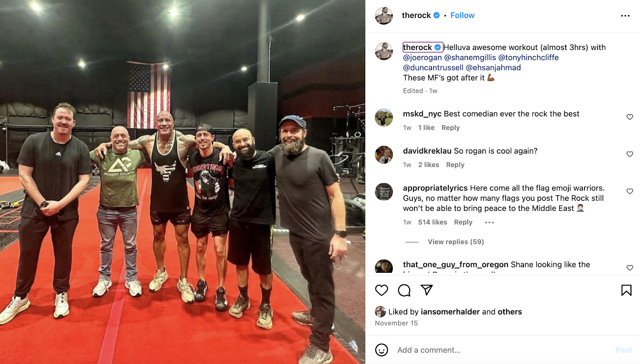Screen dimensions: 640x364
Task: Like appropriatelyrics' comment
Action: coord(630,192)
